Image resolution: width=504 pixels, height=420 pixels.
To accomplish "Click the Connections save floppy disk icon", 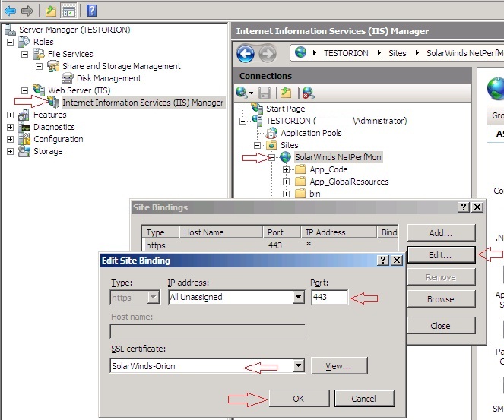I will coord(265,93).
